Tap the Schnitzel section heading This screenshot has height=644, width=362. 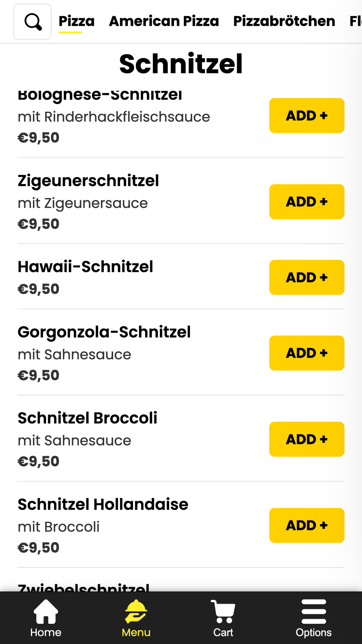tap(181, 64)
